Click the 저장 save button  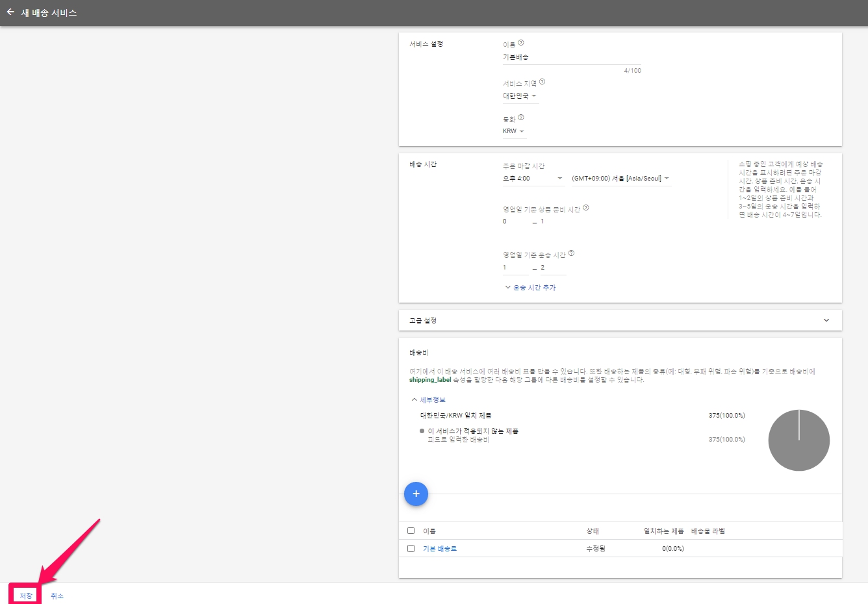[x=25, y=596]
